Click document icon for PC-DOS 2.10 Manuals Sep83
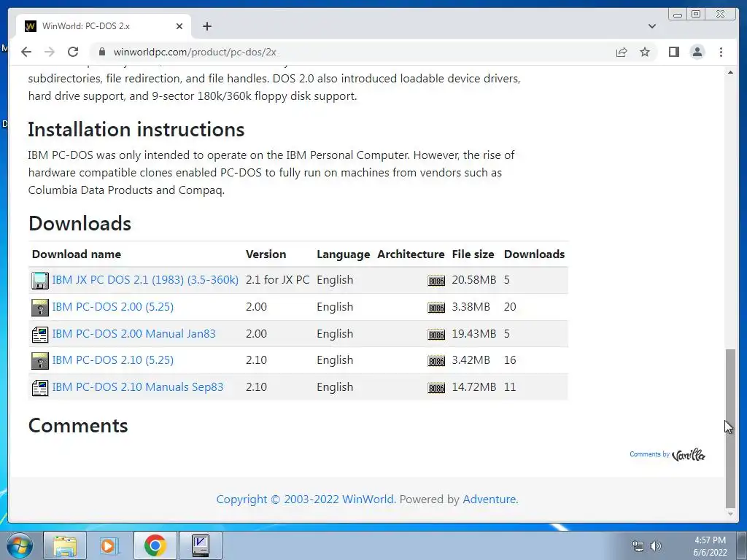The height and width of the screenshot is (560, 747). (x=40, y=388)
